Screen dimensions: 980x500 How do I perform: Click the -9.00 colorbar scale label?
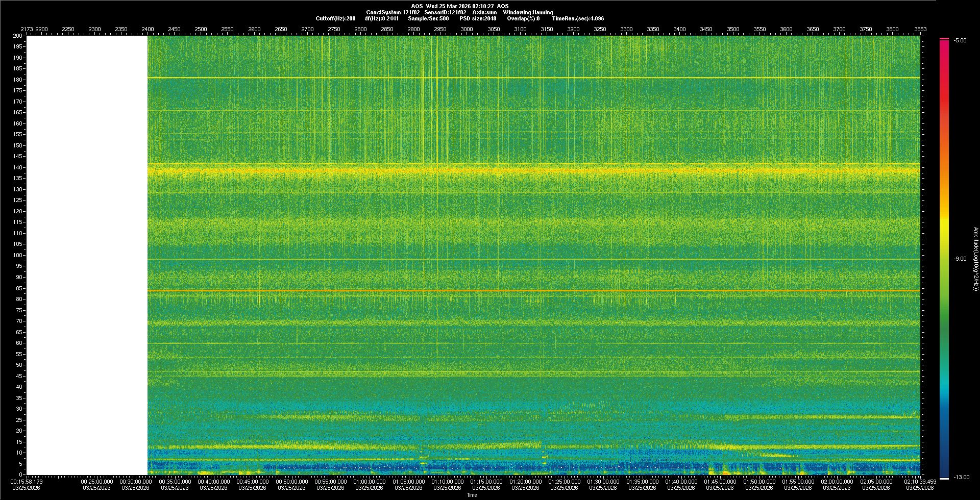coord(960,259)
